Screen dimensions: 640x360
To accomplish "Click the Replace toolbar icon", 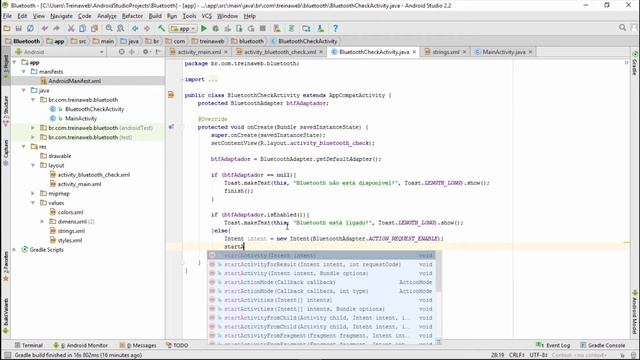I will [x=120, y=29].
